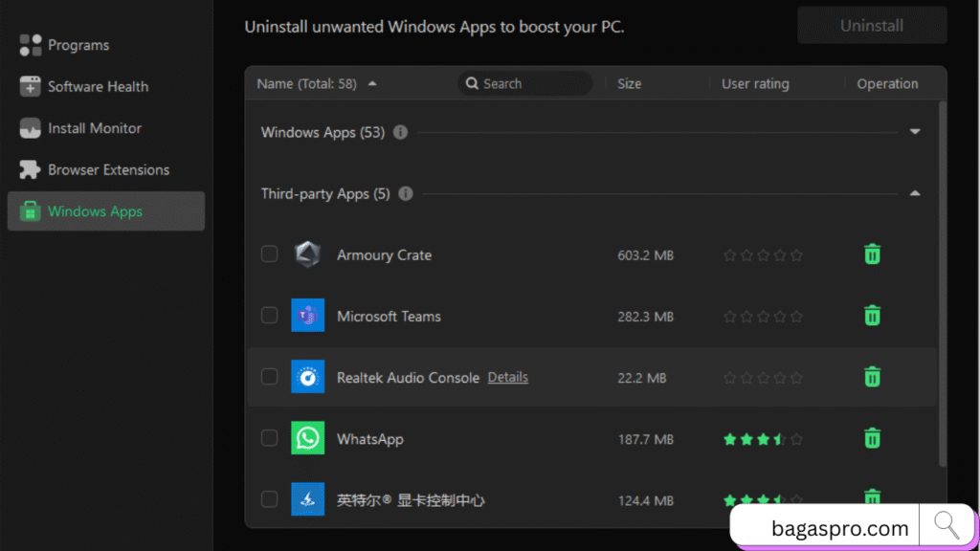
Task: Tick the Armoury Crate checkbox
Action: [x=269, y=254]
